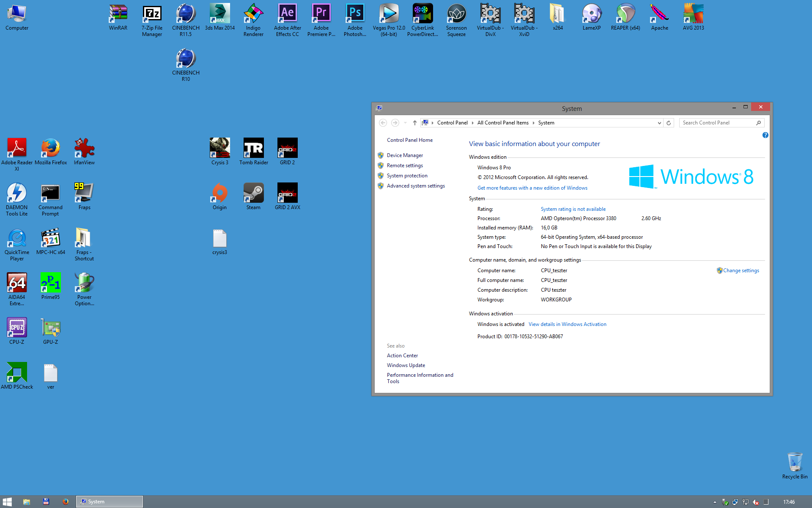Select Vegas Pro 12.0 icon
The height and width of the screenshot is (508, 812).
click(x=389, y=20)
